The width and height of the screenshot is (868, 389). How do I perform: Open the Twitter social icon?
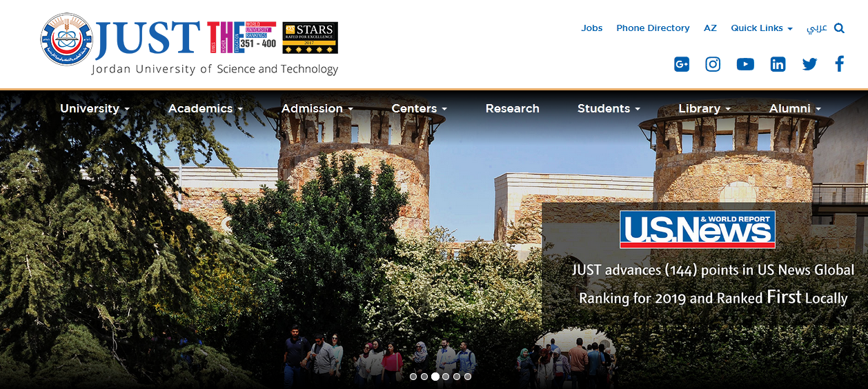tap(809, 64)
